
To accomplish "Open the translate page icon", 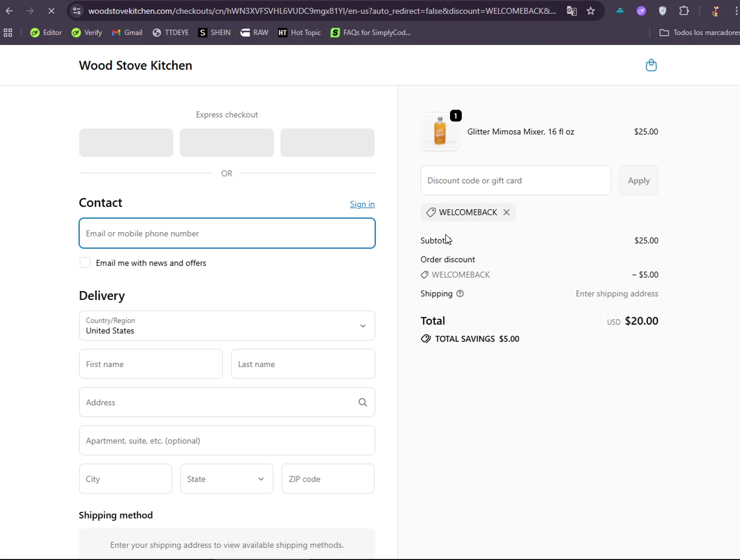I will pos(572,11).
